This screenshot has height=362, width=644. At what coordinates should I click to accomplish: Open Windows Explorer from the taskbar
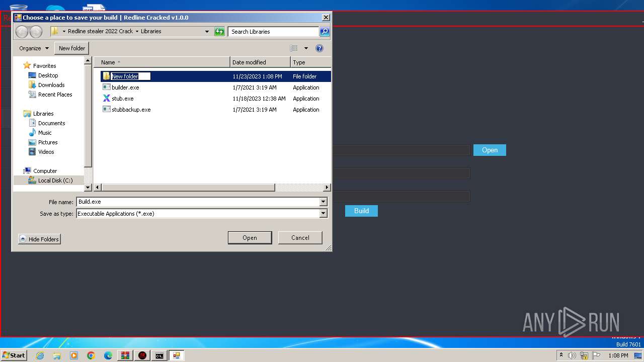point(57,355)
